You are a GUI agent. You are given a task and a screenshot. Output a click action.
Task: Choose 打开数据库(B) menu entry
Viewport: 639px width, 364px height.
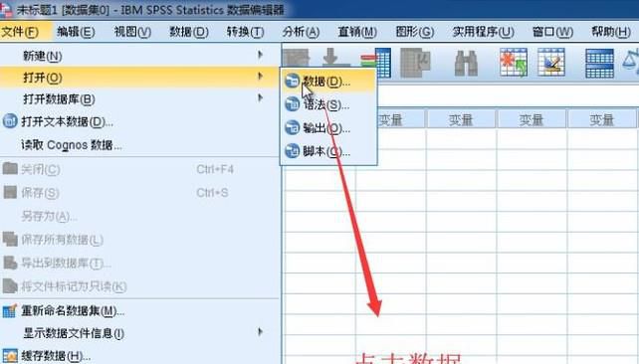pyautogui.click(x=140, y=98)
